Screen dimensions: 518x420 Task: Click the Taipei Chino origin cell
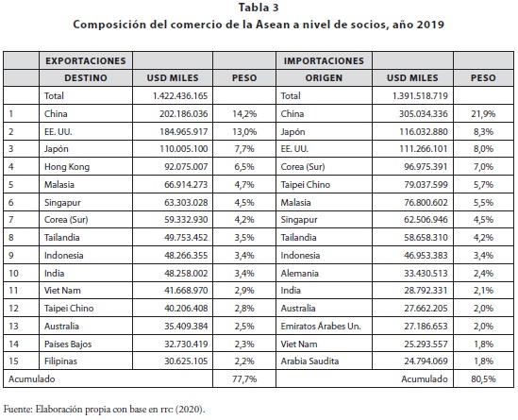pyautogui.click(x=324, y=184)
